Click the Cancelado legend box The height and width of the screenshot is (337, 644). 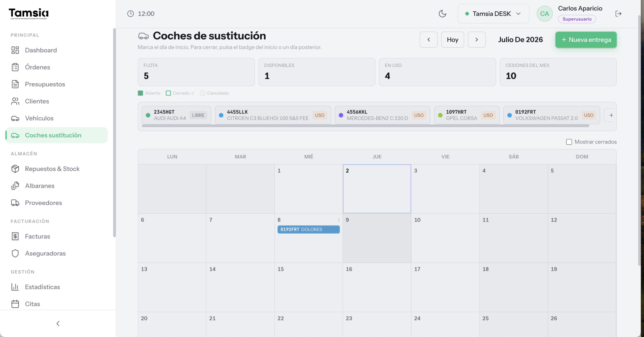pos(203,93)
